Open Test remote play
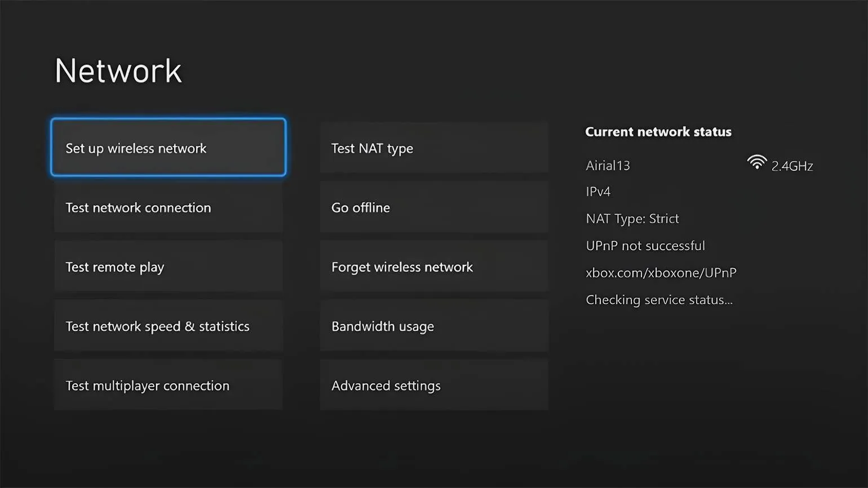Image resolution: width=868 pixels, height=488 pixels. tap(168, 267)
